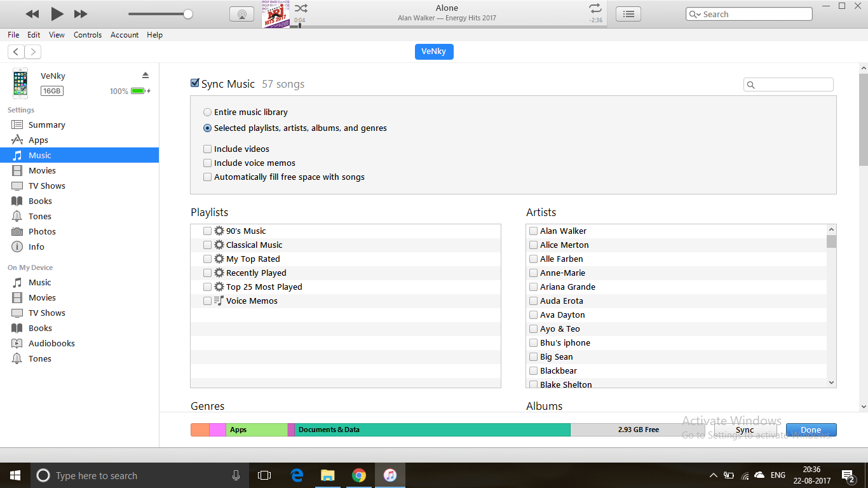Open the Controls menu

[x=88, y=35]
